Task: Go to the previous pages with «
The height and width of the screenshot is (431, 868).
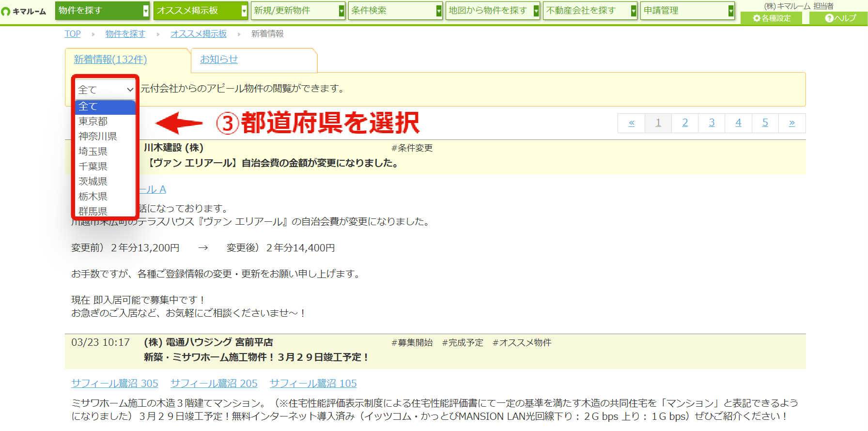Action: (x=631, y=123)
